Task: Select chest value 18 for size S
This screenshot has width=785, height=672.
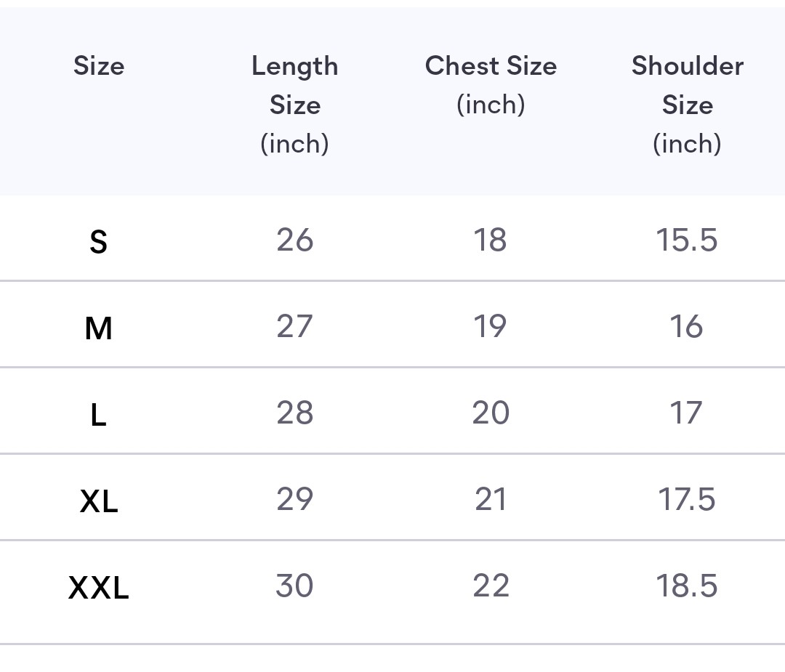Action: pyautogui.click(x=490, y=240)
